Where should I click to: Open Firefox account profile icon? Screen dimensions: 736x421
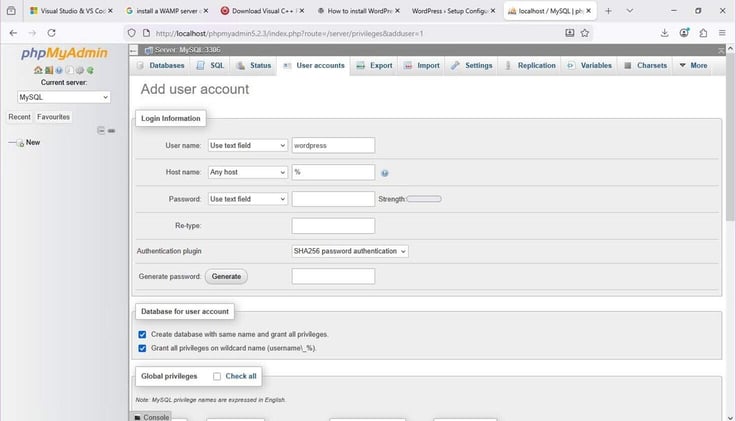click(x=684, y=33)
